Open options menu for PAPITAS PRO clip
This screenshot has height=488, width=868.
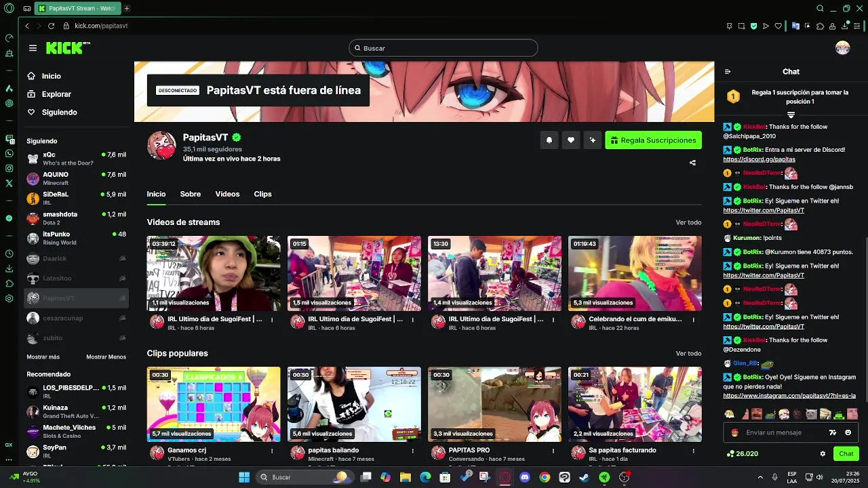point(553,450)
